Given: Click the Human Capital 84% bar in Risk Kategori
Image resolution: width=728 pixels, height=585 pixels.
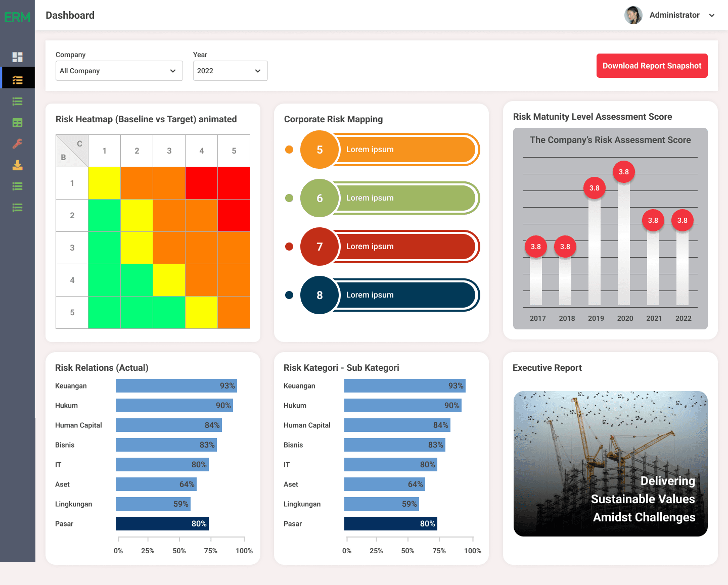Looking at the screenshot, I should 397,425.
